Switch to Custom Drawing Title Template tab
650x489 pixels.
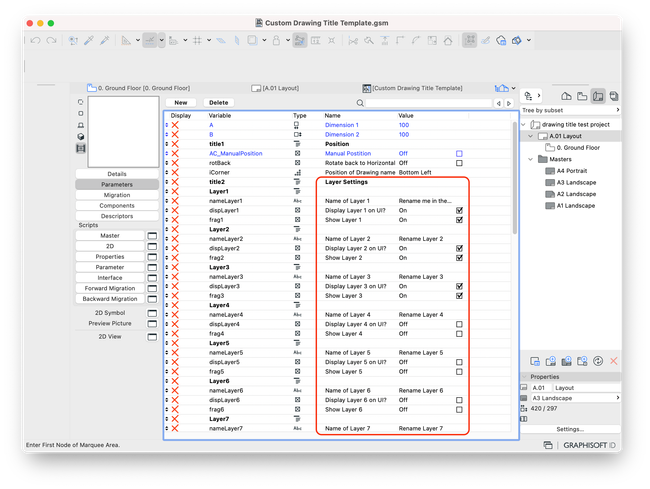coord(412,88)
